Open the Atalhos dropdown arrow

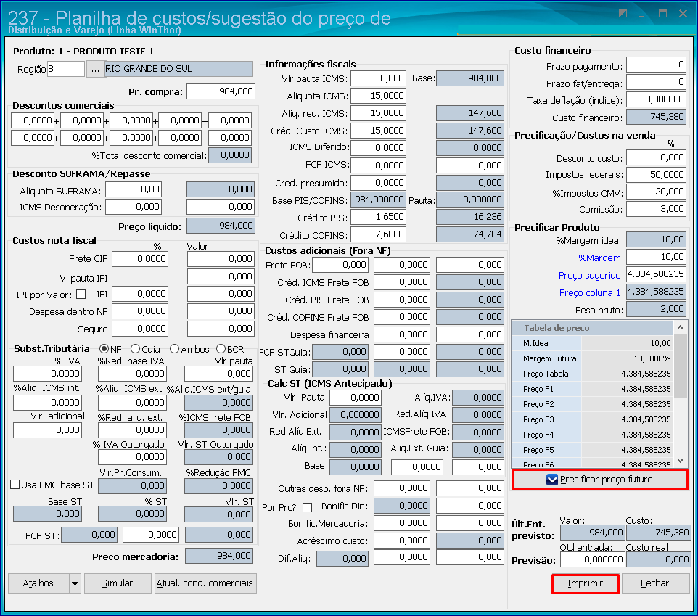tap(75, 583)
